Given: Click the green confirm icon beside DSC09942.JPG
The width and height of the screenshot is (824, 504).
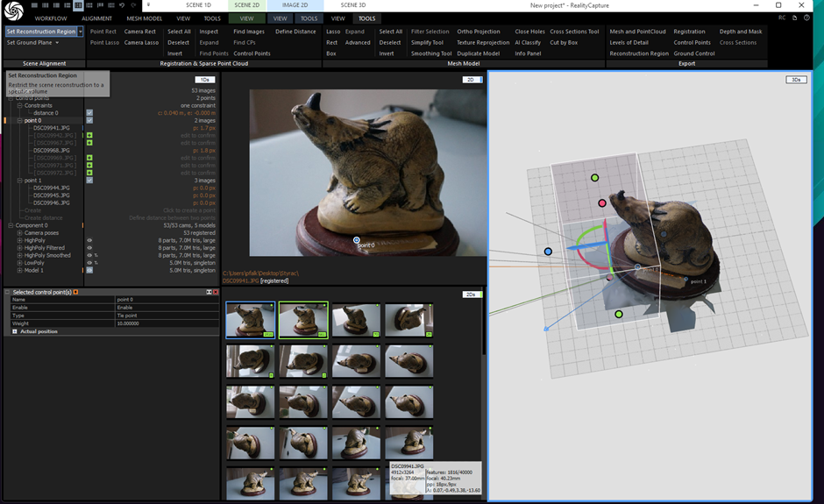Looking at the screenshot, I should pyautogui.click(x=89, y=136).
